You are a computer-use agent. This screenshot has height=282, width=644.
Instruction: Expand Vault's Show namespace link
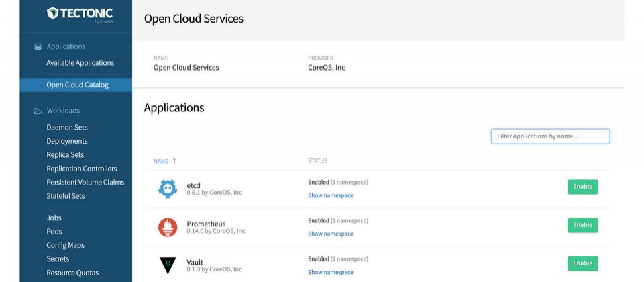[x=331, y=272]
